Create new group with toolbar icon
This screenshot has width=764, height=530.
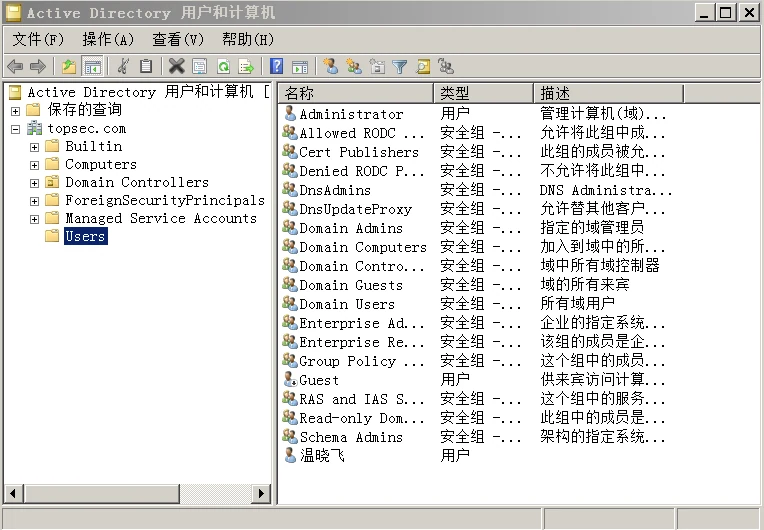(x=354, y=66)
